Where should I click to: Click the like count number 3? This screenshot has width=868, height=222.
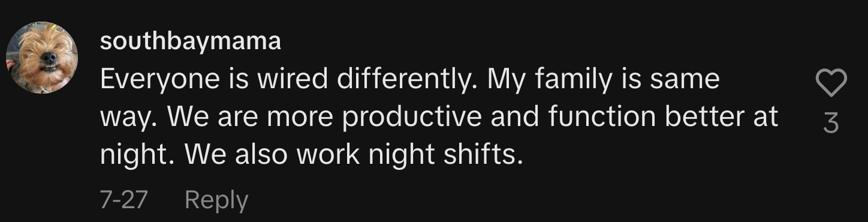tap(832, 123)
